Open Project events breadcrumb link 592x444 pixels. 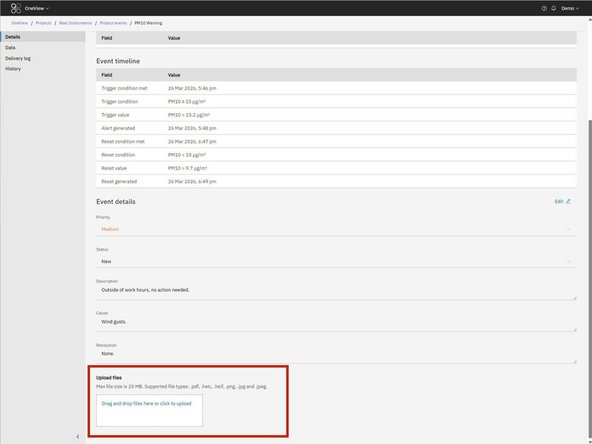point(113,23)
